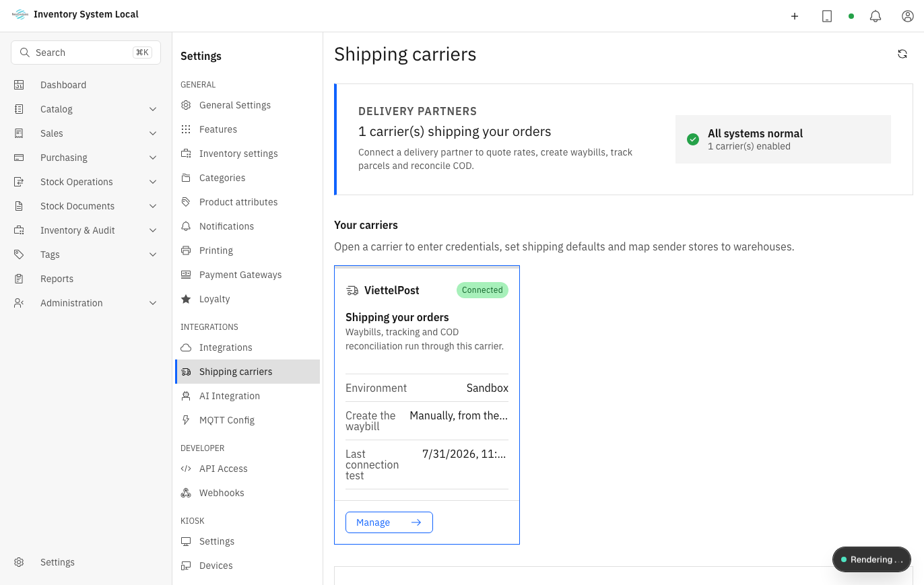Click the All systems normal status
The width and height of the screenshot is (924, 585).
click(x=783, y=139)
